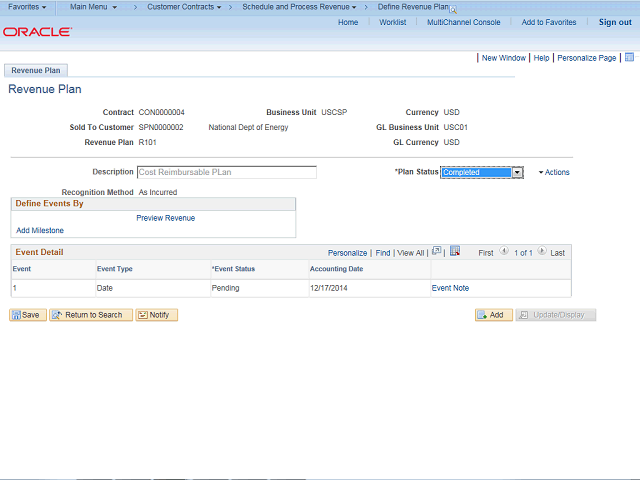The width and height of the screenshot is (640, 480).
Task: Click revenue plan value R101
Action: (x=147, y=142)
